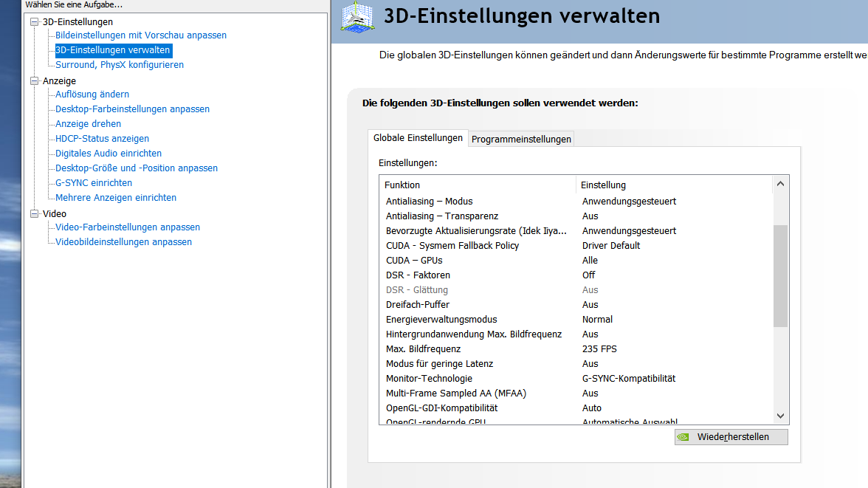Screen dimensions: 868x488
Task: Select 3D-Einstellungen verwalten in tree
Action: [x=112, y=50]
